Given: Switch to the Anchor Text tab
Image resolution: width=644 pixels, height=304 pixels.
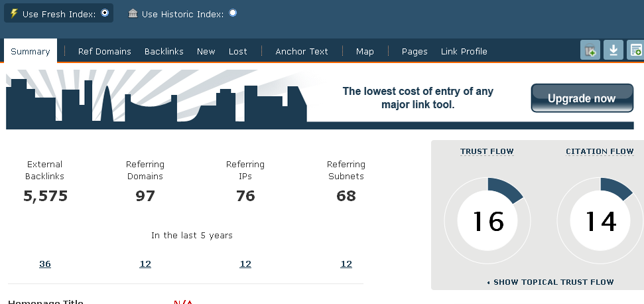Looking at the screenshot, I should tap(302, 51).
